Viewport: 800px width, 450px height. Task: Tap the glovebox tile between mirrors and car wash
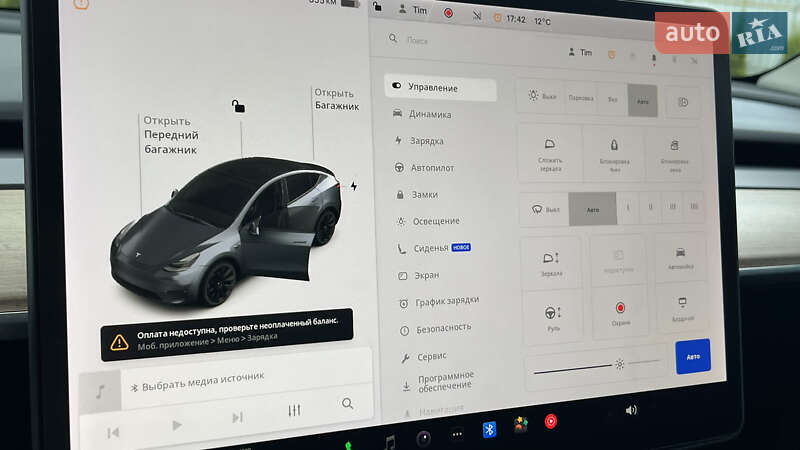[618, 260]
